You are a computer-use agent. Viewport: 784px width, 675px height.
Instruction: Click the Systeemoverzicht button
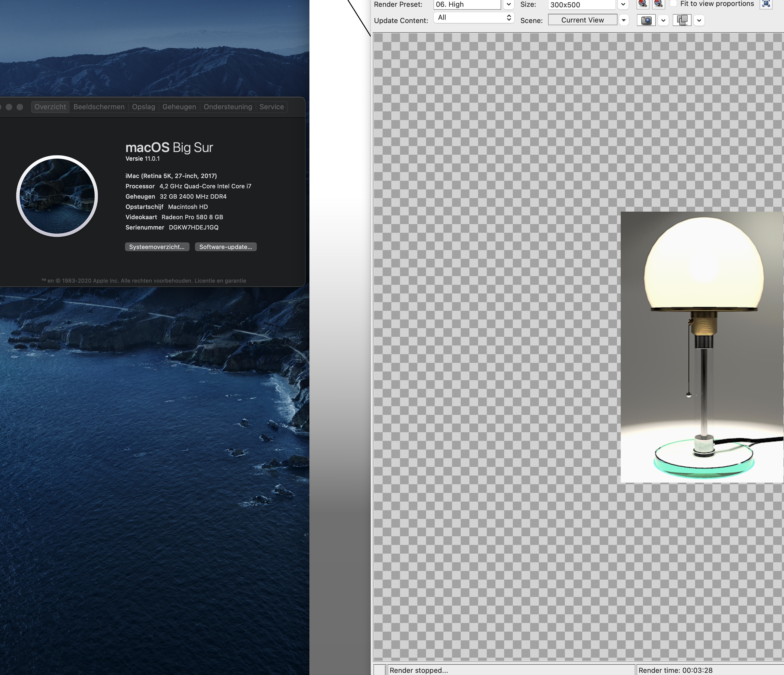[156, 247]
